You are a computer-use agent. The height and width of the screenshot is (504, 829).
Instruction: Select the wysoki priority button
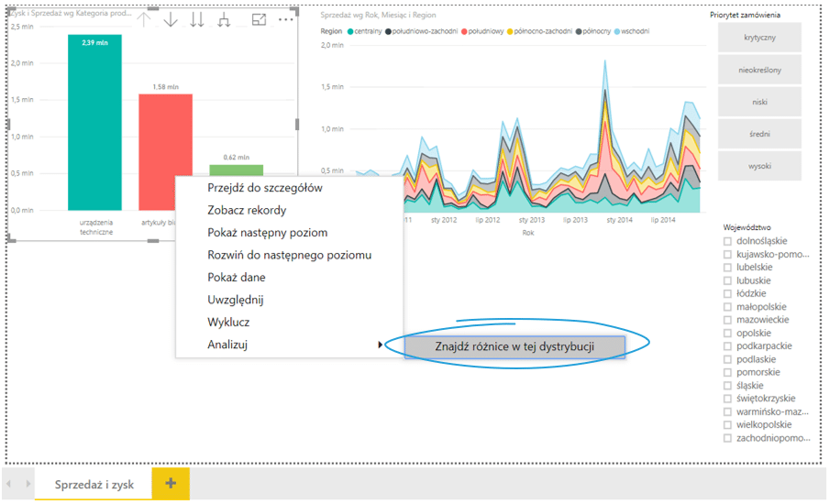pyautogui.click(x=760, y=166)
